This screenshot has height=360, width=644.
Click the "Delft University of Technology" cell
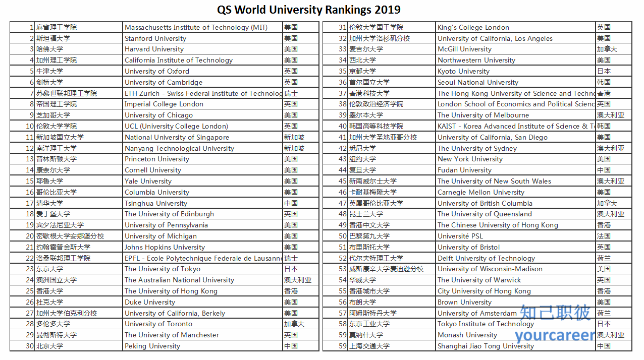[516, 258]
